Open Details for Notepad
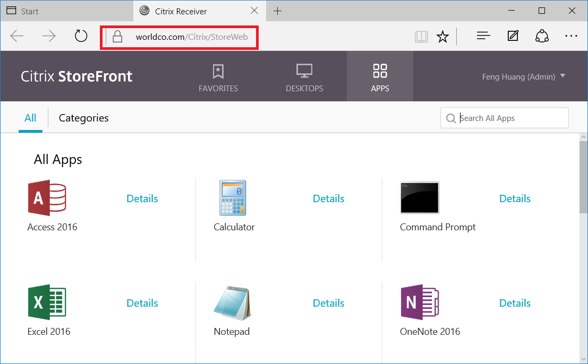 (328, 303)
